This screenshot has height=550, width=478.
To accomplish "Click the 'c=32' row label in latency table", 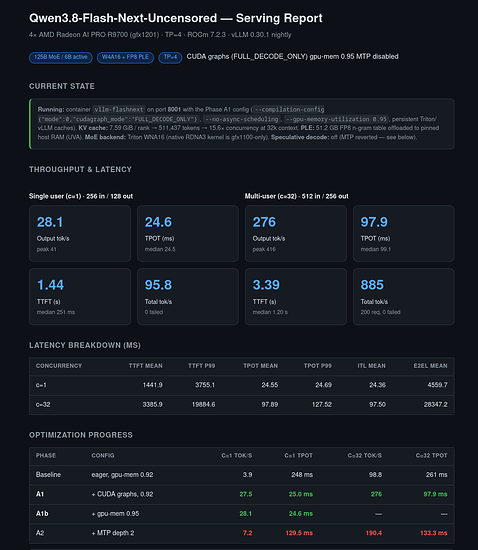I will (x=43, y=405).
